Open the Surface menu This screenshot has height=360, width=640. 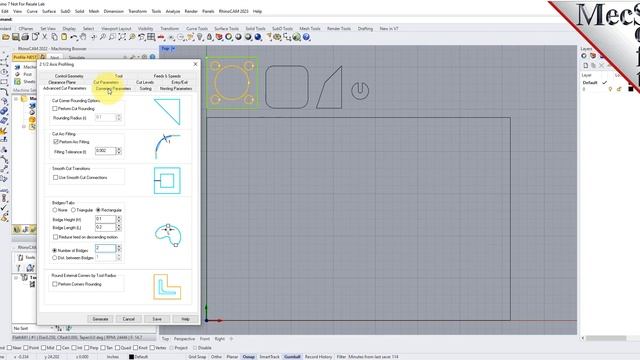pyautogui.click(x=49, y=11)
